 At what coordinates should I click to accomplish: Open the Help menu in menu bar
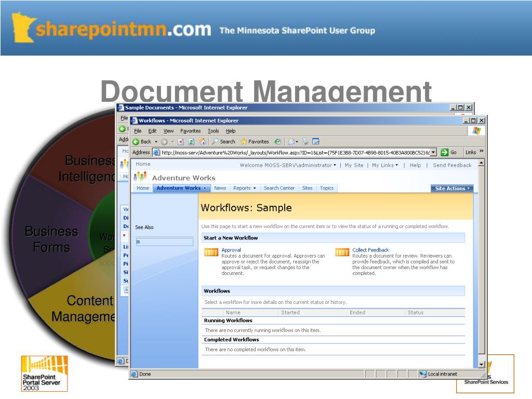pyautogui.click(x=231, y=131)
